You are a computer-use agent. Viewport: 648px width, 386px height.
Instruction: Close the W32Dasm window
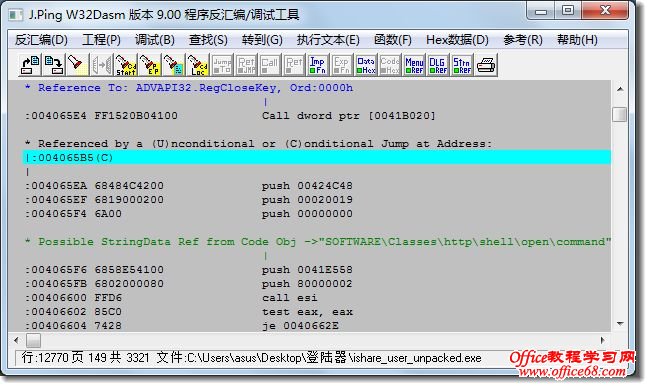click(x=605, y=11)
